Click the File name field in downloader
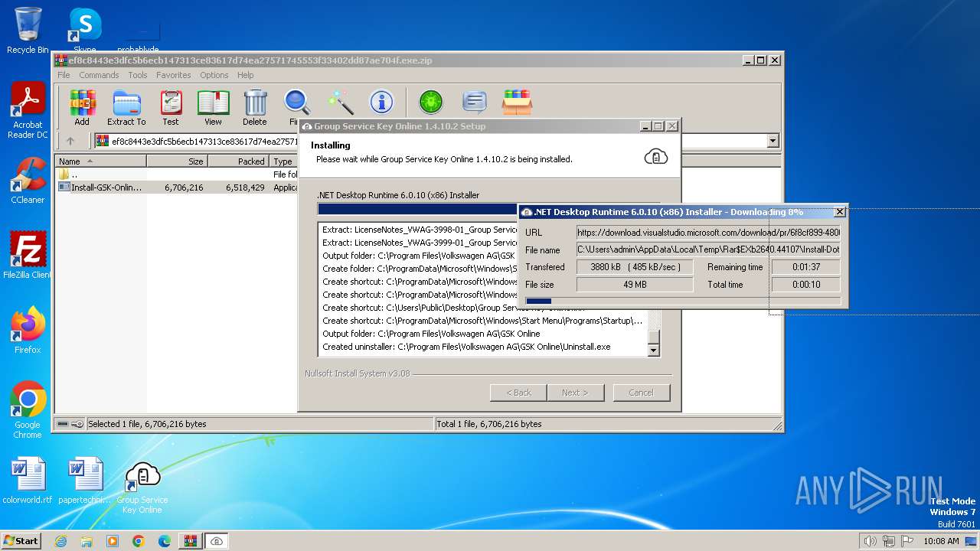The width and height of the screenshot is (980, 551). point(708,249)
